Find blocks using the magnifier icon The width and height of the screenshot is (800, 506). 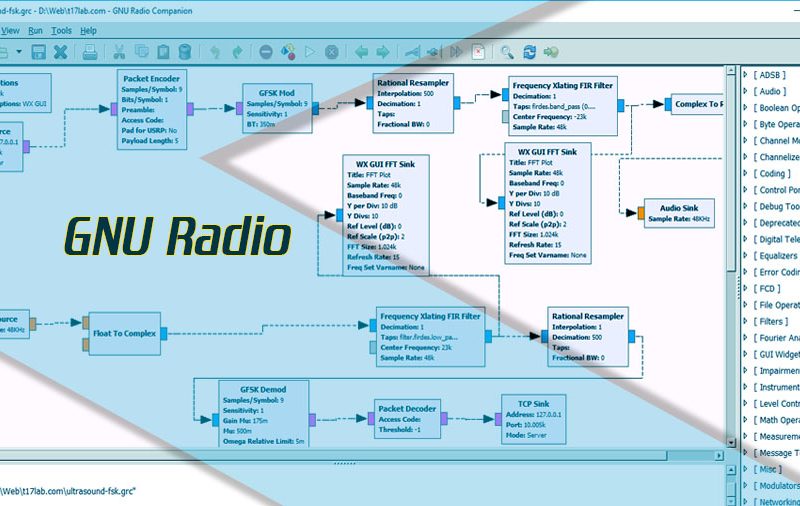tap(507, 52)
